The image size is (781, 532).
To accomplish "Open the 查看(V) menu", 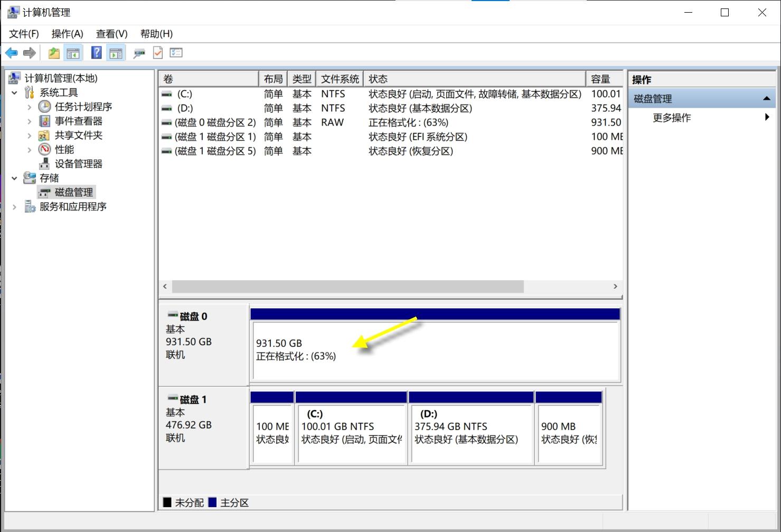I will (x=111, y=33).
